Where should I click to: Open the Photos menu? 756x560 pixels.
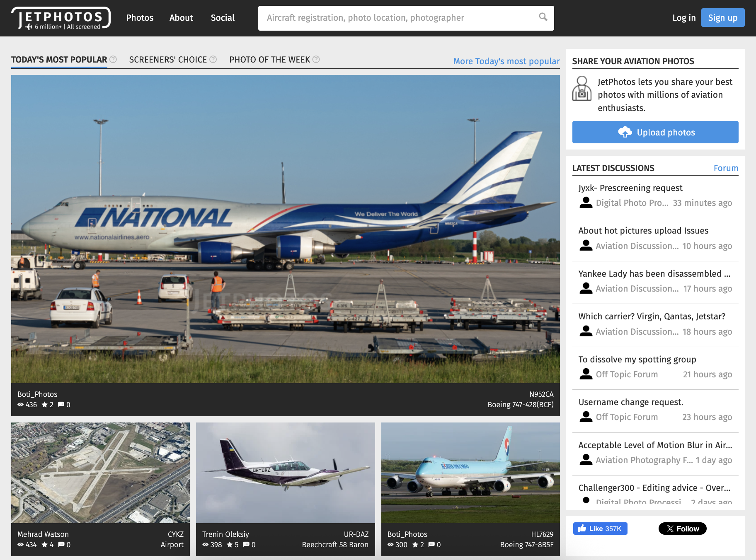tap(140, 18)
